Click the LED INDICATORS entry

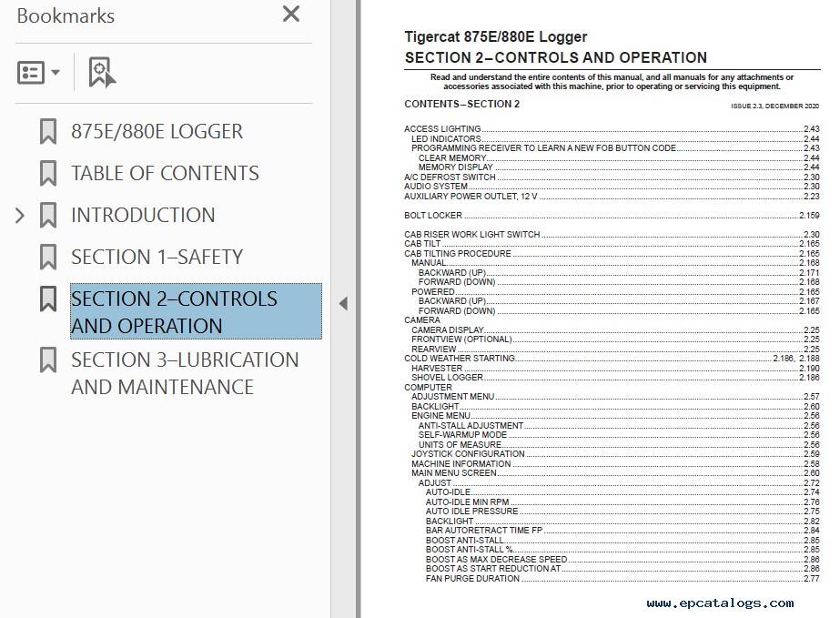[615, 139]
